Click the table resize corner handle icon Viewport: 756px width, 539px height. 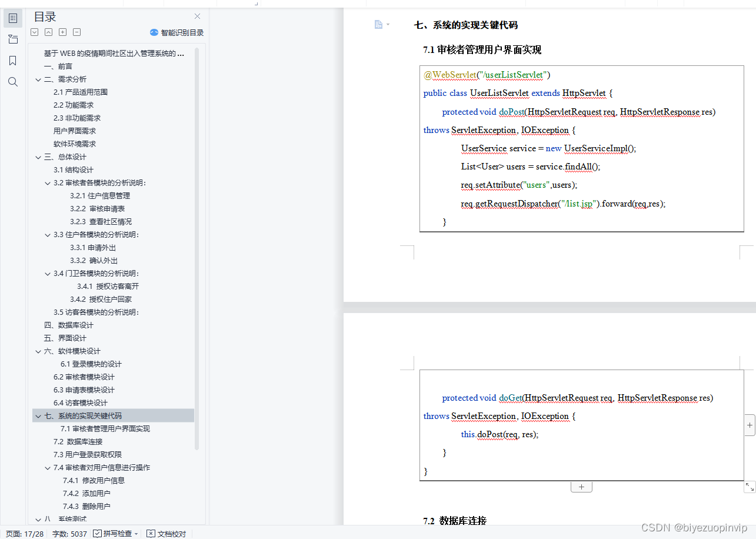click(x=750, y=487)
